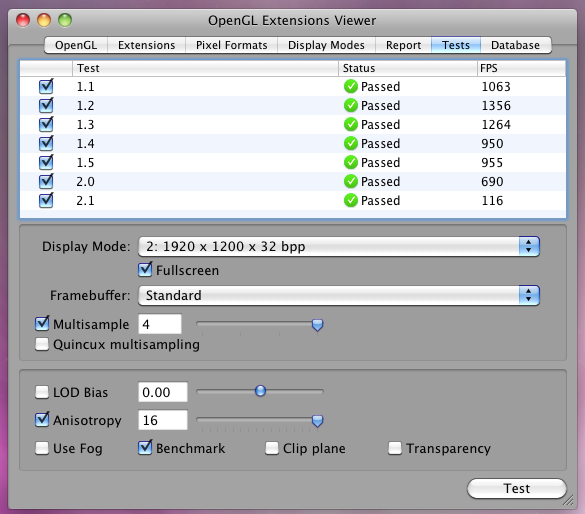
Task: Click the LOD Bias slider knob
Action: [260, 391]
